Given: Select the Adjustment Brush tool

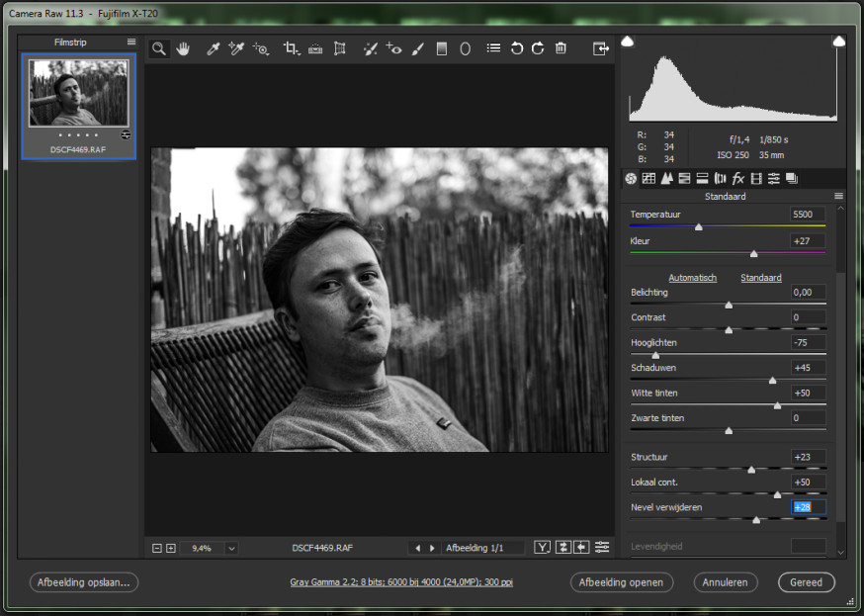Looking at the screenshot, I should 418,49.
